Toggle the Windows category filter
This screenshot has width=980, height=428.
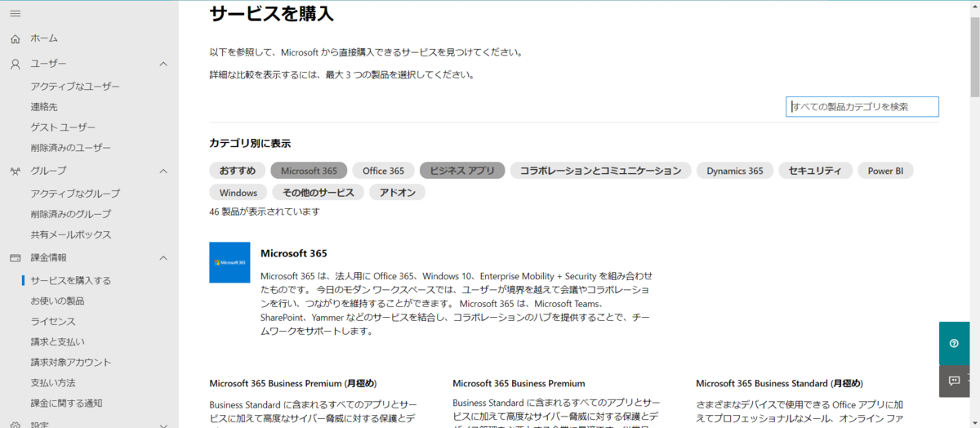pyautogui.click(x=238, y=193)
